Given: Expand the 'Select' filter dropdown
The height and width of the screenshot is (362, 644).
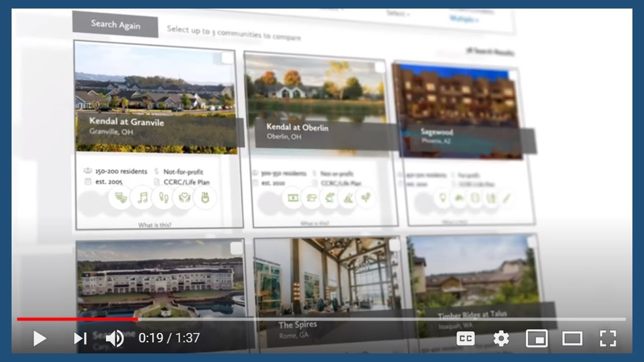Looking at the screenshot, I should click(398, 14).
